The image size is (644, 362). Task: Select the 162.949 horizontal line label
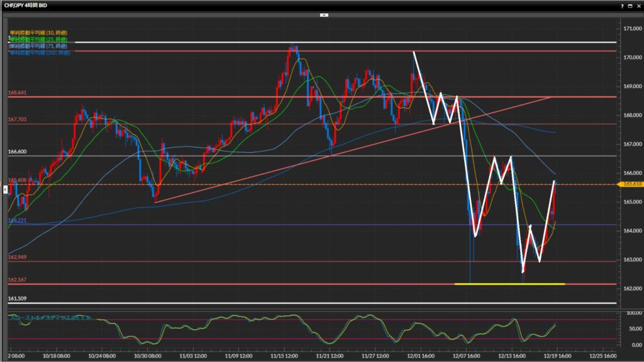click(17, 258)
